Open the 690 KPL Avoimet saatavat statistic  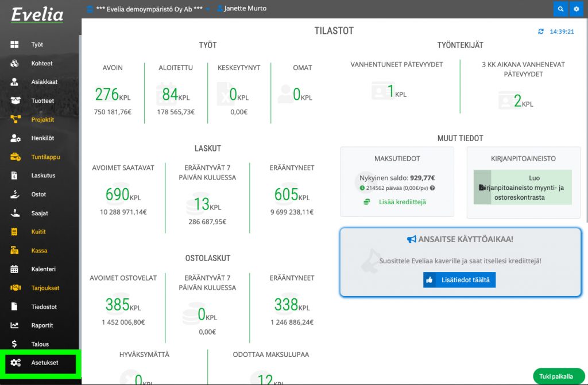tap(123, 195)
